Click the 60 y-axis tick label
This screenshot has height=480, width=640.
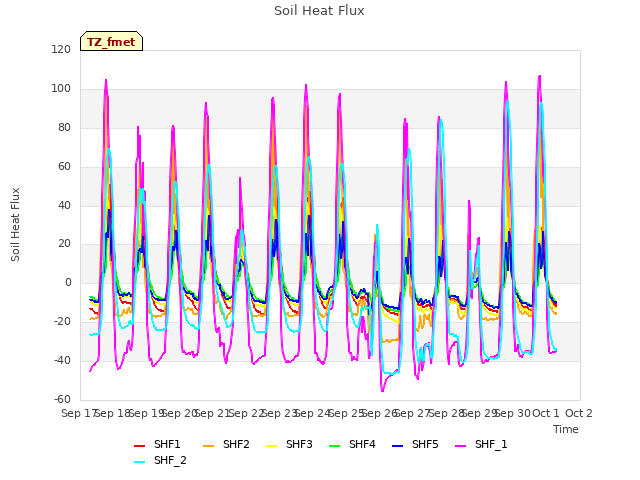click(64, 167)
